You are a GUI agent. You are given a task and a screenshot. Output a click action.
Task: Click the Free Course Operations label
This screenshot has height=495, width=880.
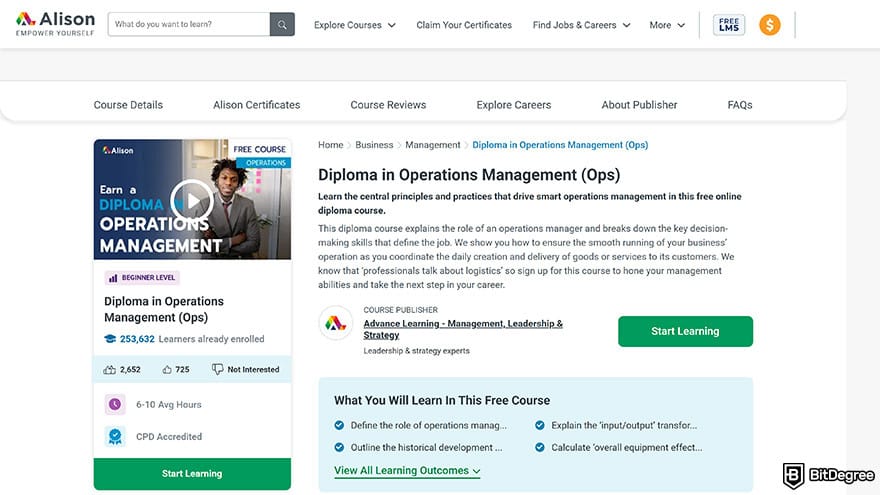[x=260, y=155]
